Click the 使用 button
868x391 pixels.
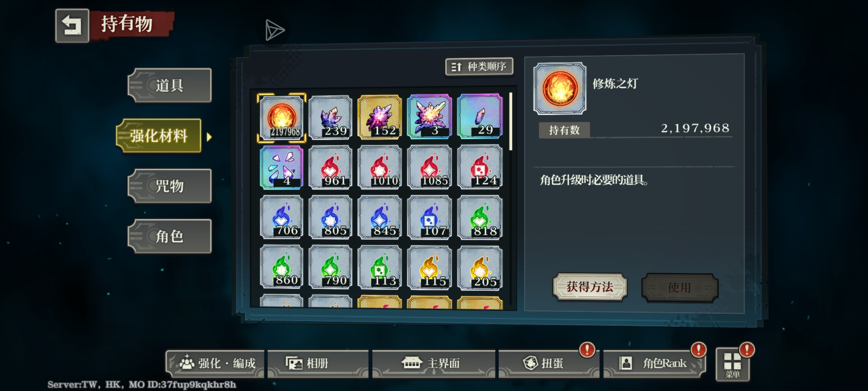pos(680,287)
